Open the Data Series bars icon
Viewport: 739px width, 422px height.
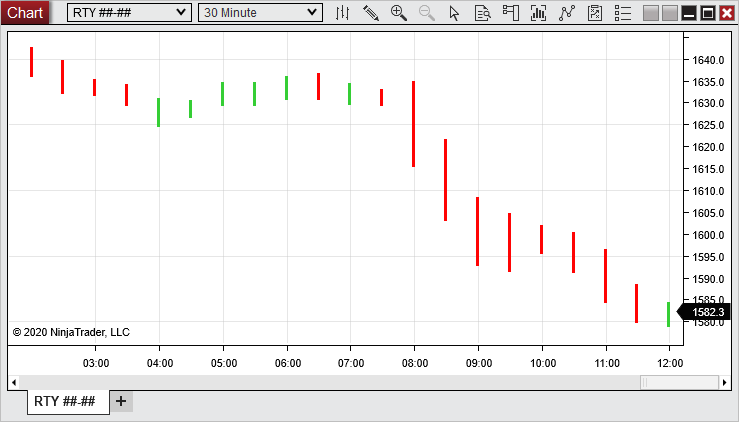539,13
